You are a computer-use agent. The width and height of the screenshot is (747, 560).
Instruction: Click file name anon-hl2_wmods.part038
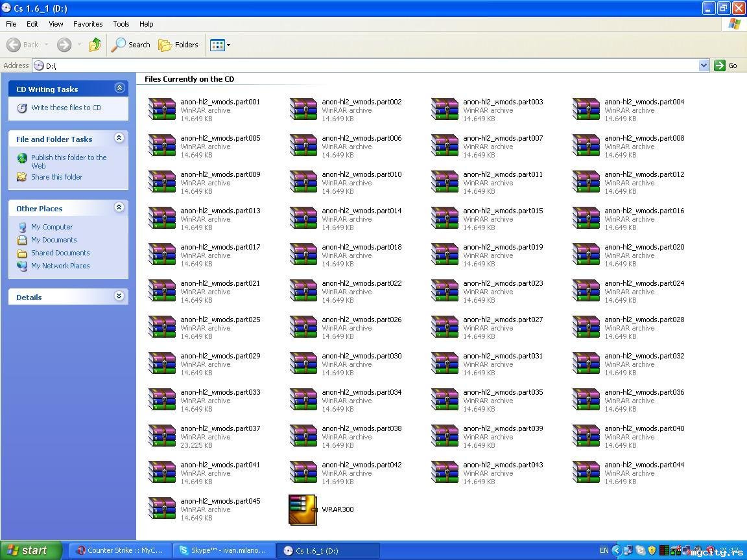pyautogui.click(x=362, y=428)
